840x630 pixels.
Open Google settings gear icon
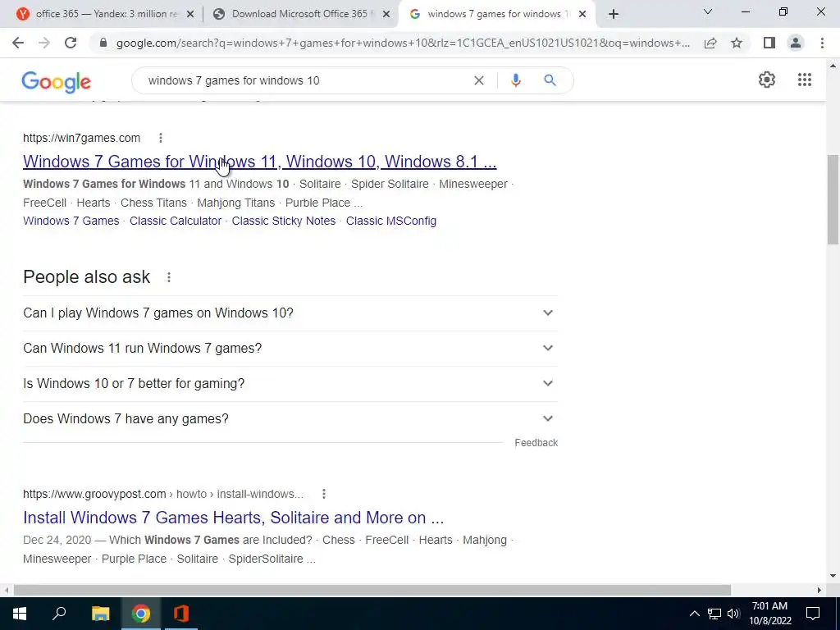pos(767,80)
